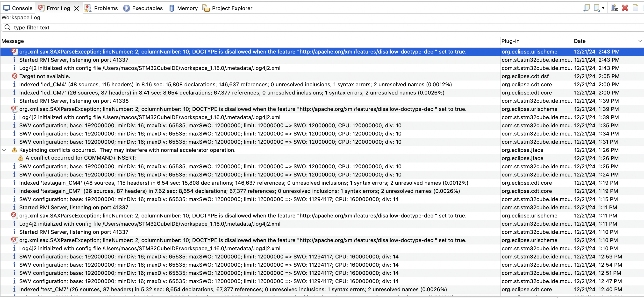
Task: Switch to the Console tab
Action: (x=18, y=8)
